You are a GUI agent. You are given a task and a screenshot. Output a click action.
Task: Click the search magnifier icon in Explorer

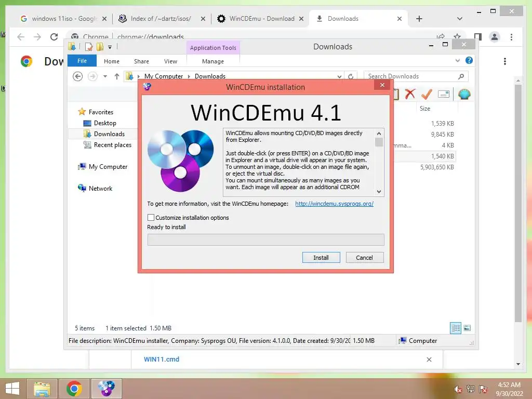click(461, 76)
